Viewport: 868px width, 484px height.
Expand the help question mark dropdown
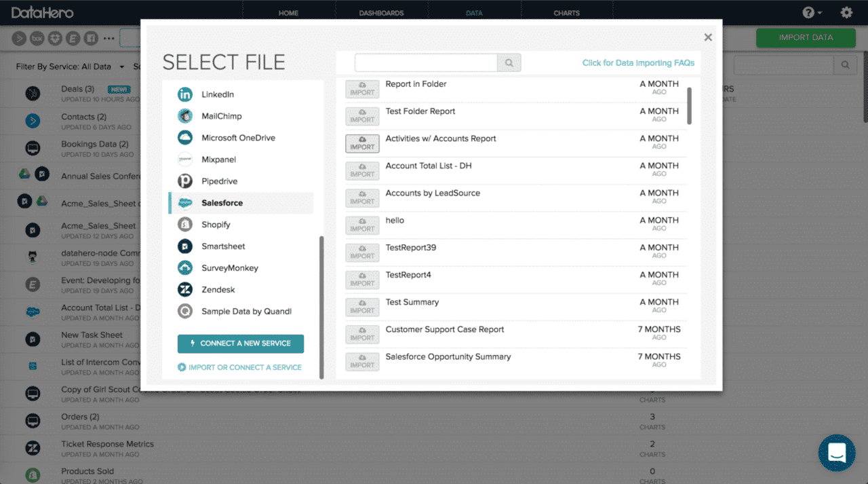pos(812,13)
